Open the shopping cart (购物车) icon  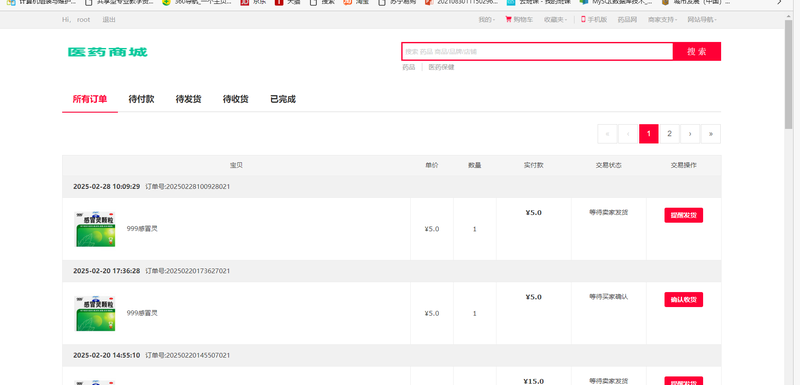[x=508, y=19]
